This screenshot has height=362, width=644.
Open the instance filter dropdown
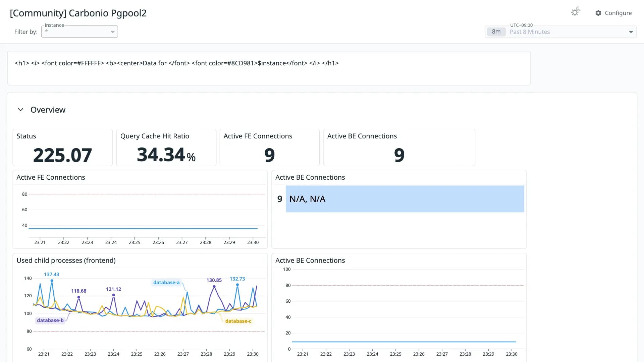pyautogui.click(x=79, y=32)
